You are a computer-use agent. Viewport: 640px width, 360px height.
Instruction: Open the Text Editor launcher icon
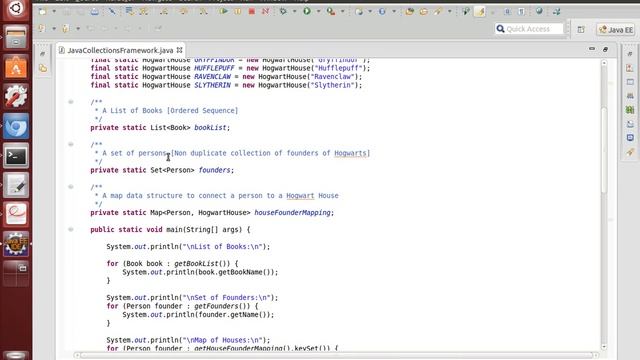point(16,185)
